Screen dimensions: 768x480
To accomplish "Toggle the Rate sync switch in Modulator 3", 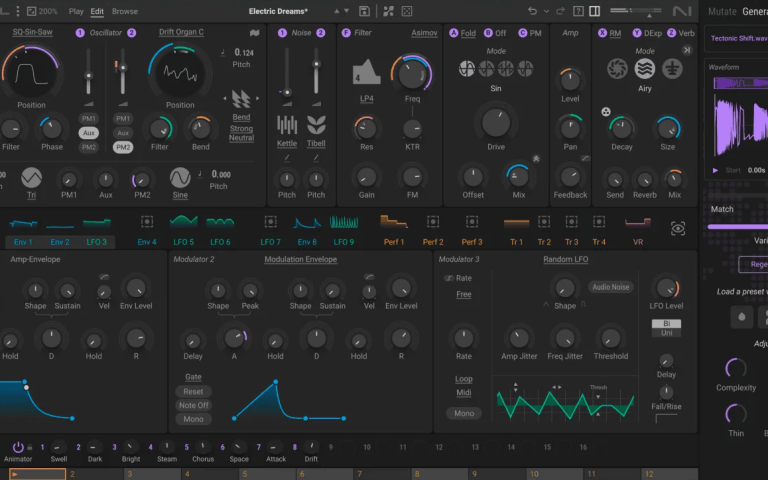I will tap(449, 278).
